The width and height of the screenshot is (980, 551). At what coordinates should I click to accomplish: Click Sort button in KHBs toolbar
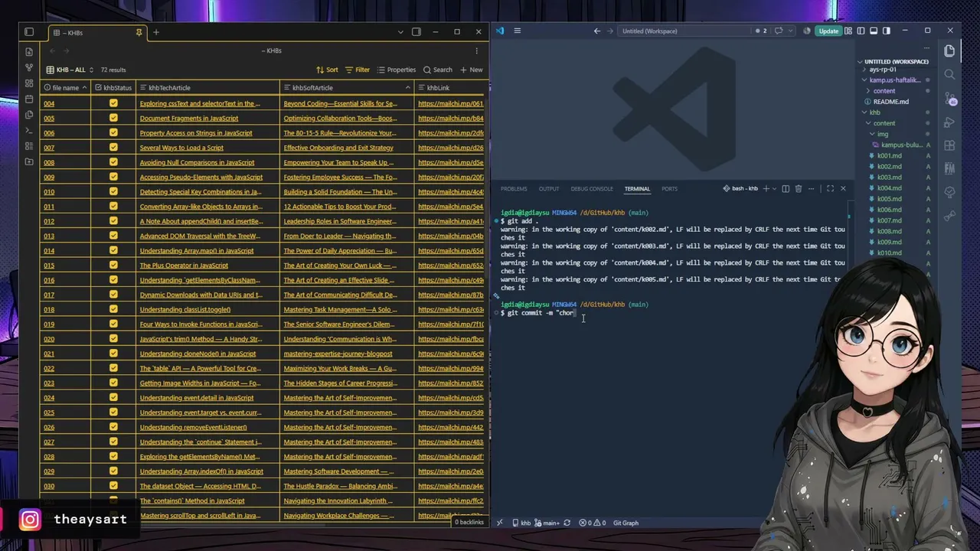[x=327, y=70]
